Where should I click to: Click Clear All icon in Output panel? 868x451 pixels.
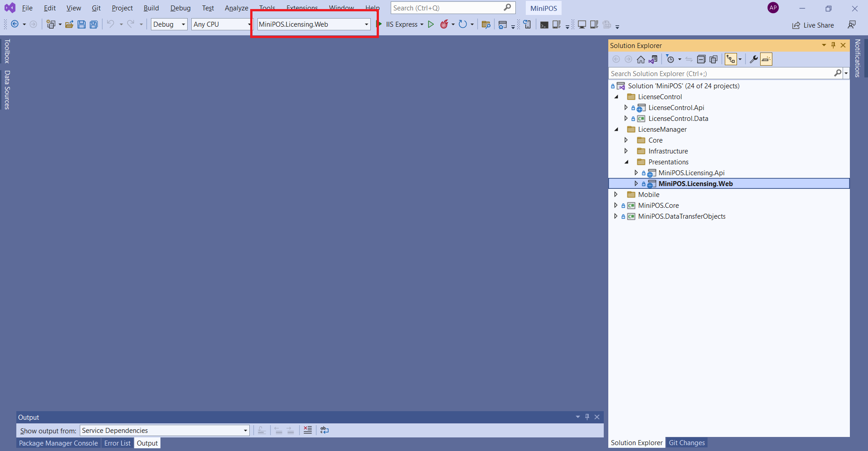tap(308, 430)
